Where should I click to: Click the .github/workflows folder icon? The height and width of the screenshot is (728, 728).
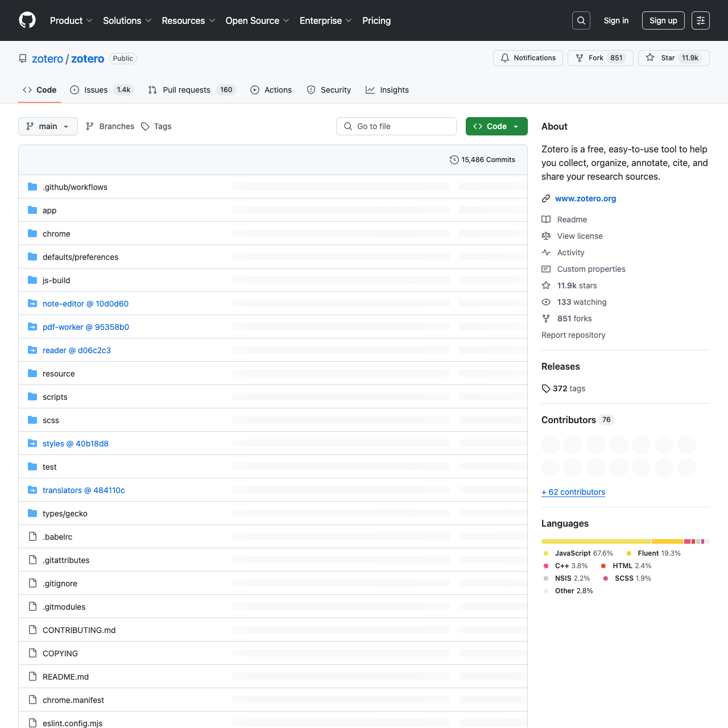(x=32, y=187)
